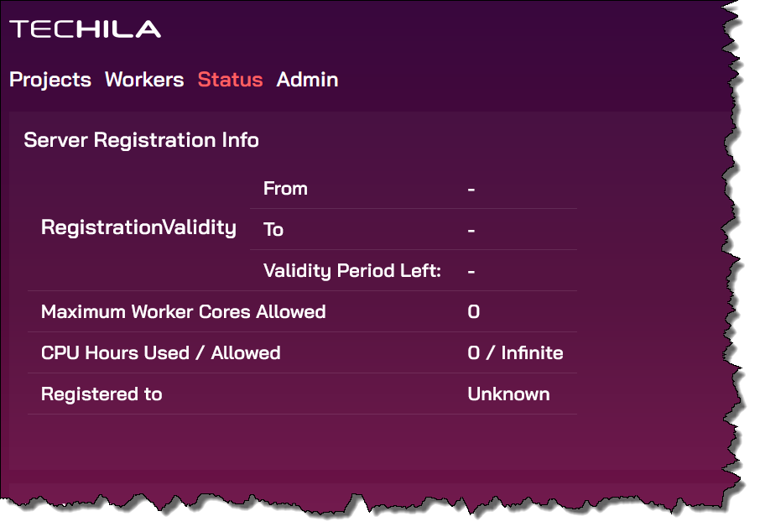Screen dimensions: 760x532
Task: Select the Validity Period Left label
Action: (352, 271)
